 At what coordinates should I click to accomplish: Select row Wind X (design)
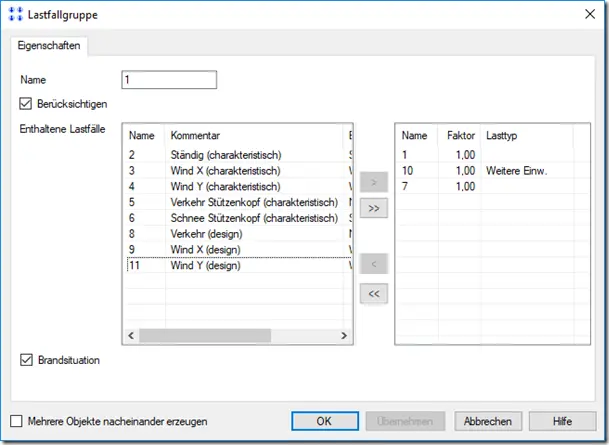pos(238,250)
